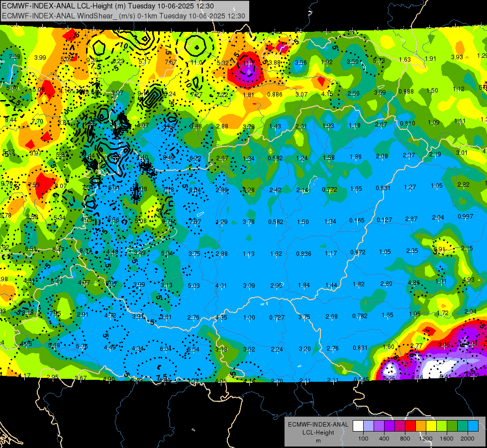Click the legend LCL-Height label

coord(318,433)
